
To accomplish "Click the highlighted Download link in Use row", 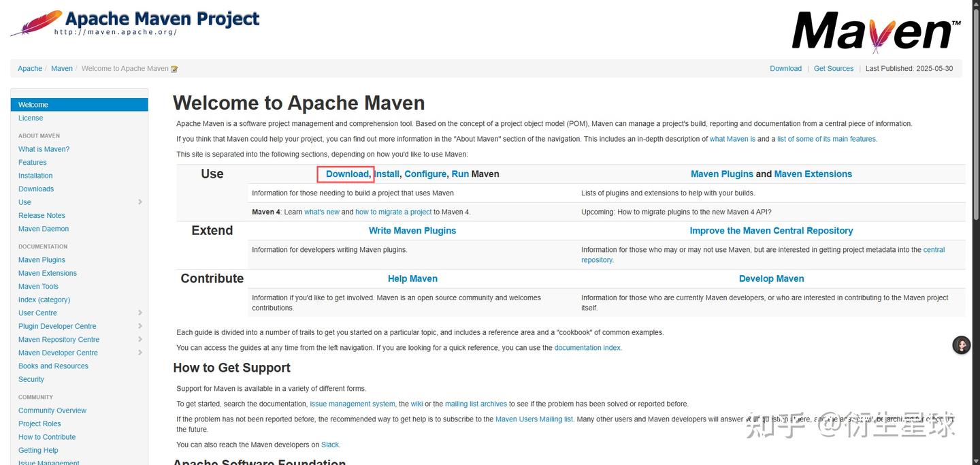I will click(347, 174).
